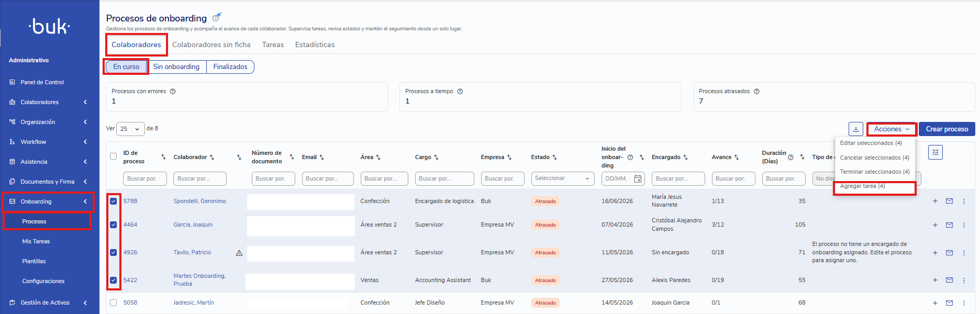The height and width of the screenshot is (314, 980).
Task: Click the envelope icon in row 5422
Action: point(949,280)
